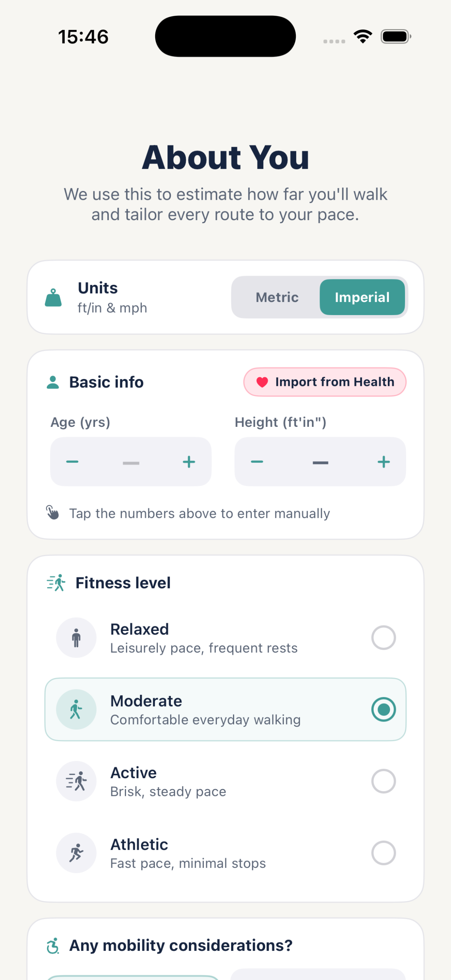451x980 pixels.
Task: Tap the selected Moderate radio button
Action: pyautogui.click(x=384, y=709)
